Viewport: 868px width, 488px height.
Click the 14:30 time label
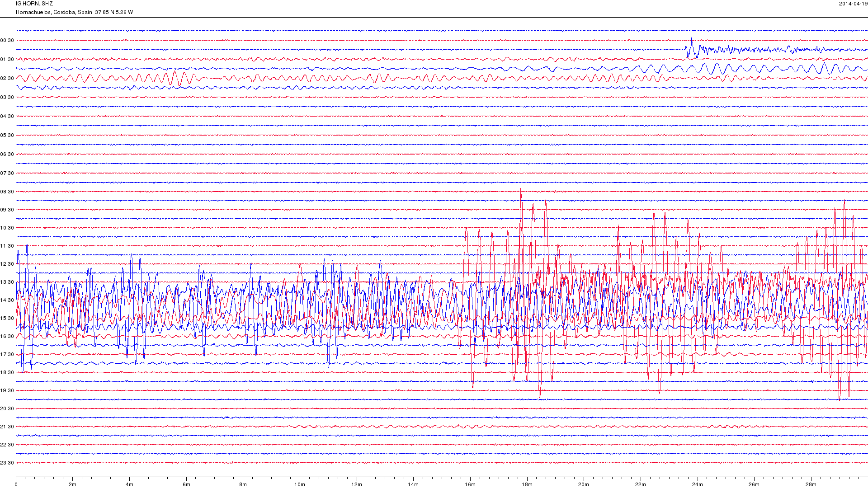pos(7,300)
